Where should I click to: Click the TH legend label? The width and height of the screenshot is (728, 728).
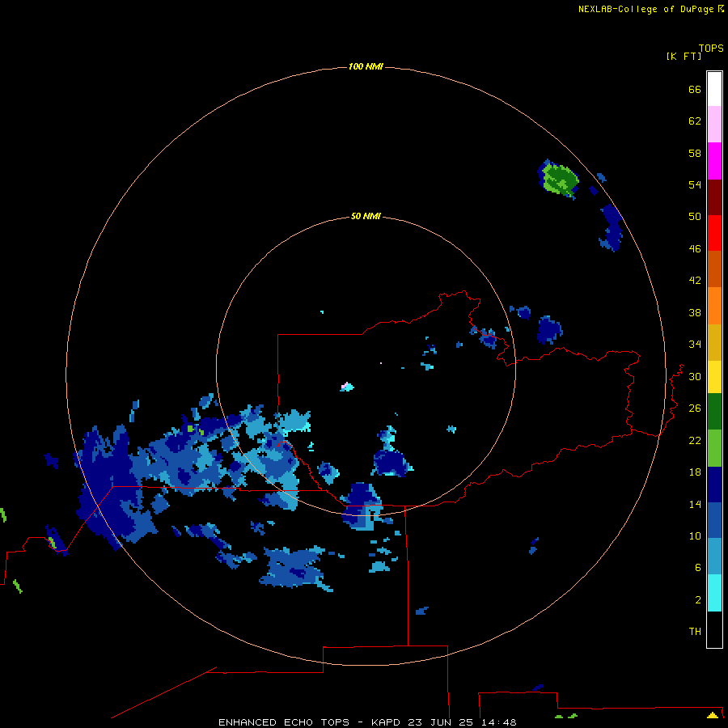click(695, 632)
